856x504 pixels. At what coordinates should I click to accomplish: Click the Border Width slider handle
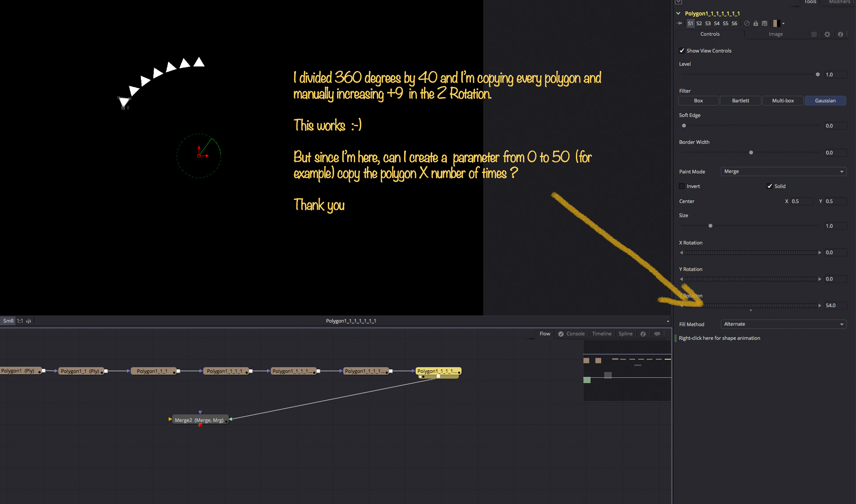pos(751,153)
